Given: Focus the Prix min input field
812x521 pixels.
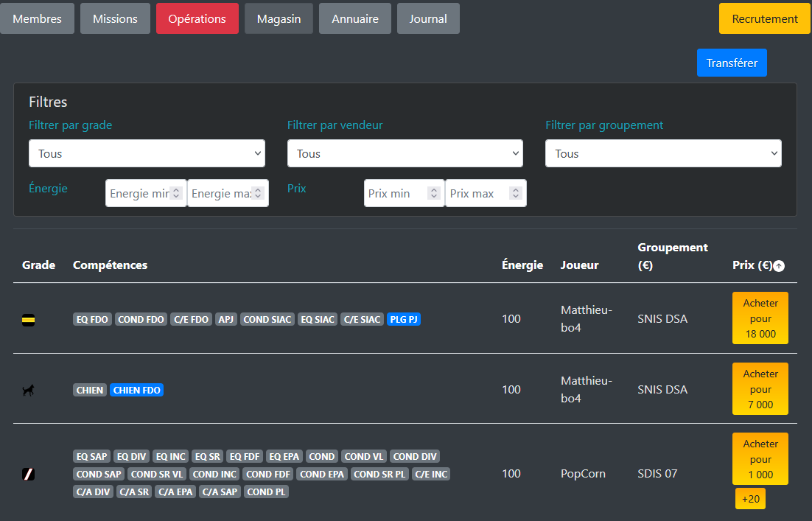Looking at the screenshot, I should point(396,193).
